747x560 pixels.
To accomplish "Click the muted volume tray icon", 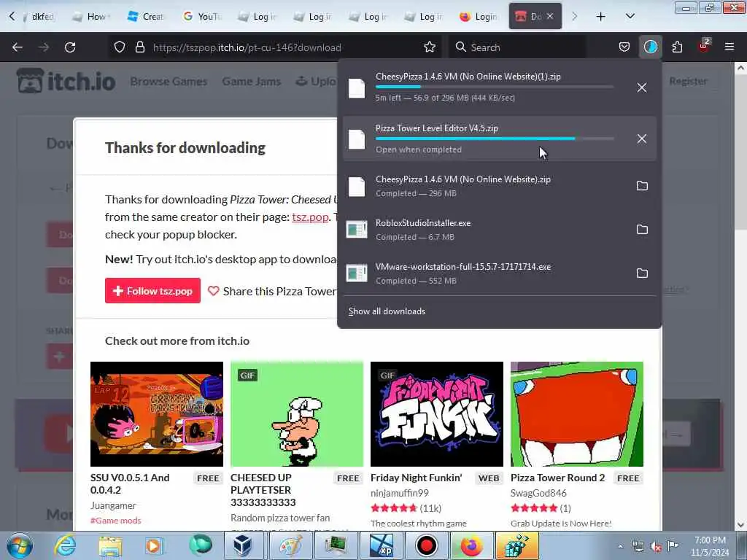I will [x=656, y=547].
